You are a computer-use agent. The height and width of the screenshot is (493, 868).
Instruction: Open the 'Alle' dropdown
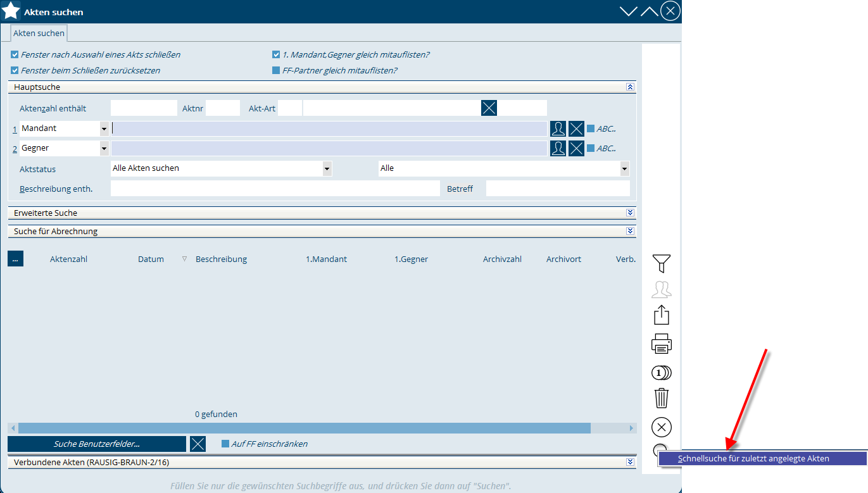[625, 168]
